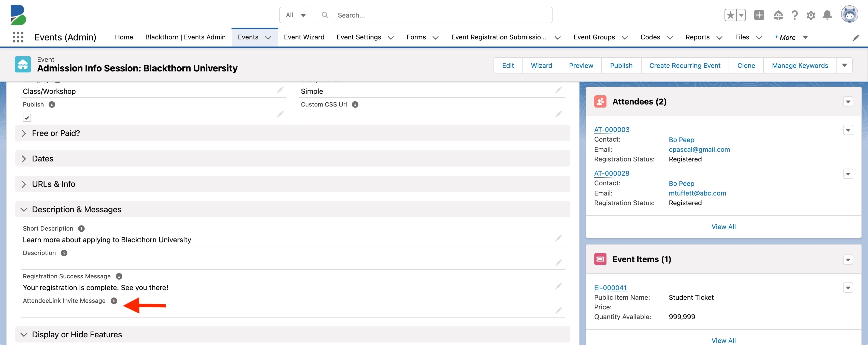The width and height of the screenshot is (868, 345).
Task: Toggle the Publish checkbox
Action: click(27, 117)
